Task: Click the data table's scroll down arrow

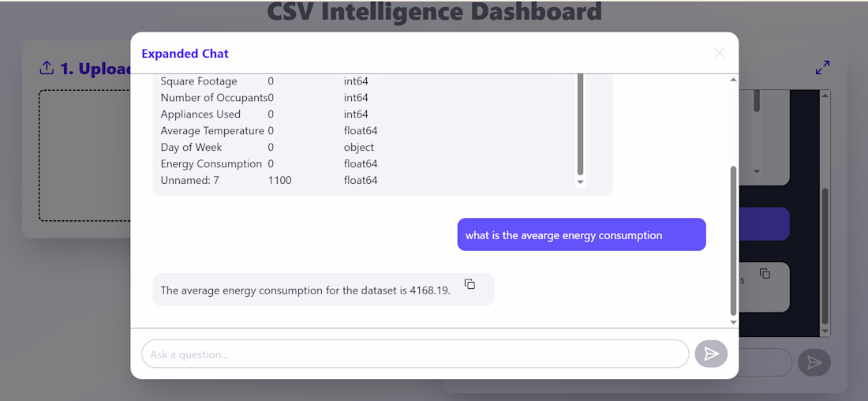Action: [581, 182]
